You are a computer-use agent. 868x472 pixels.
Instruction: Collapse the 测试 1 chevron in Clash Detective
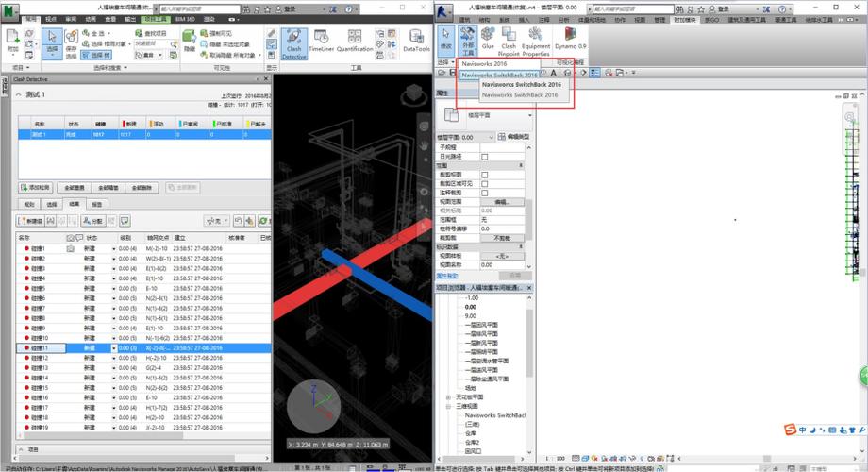18,94
